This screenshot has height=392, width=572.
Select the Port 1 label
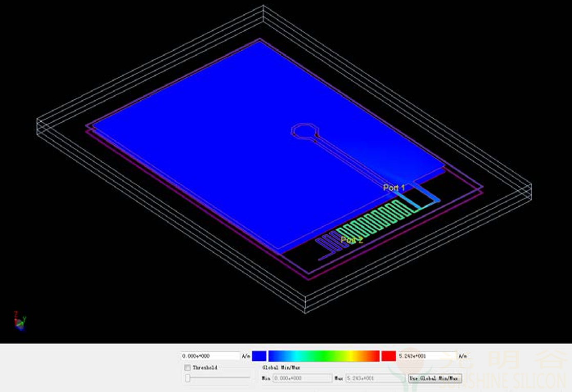coord(394,188)
